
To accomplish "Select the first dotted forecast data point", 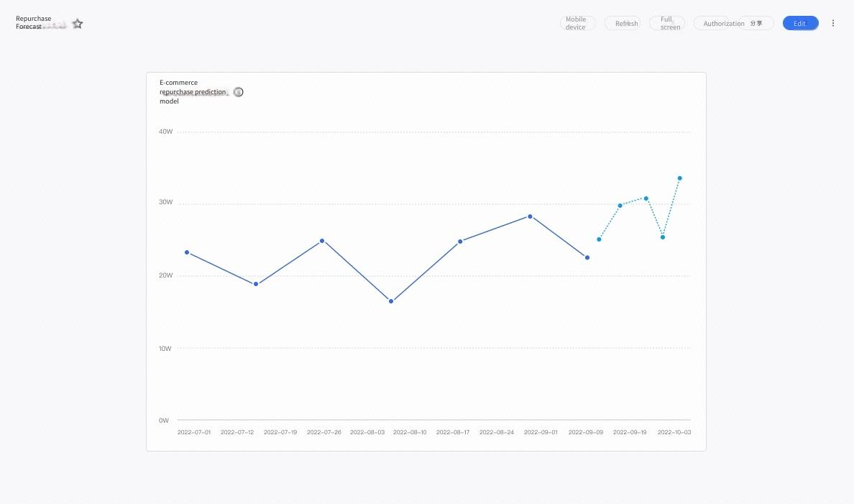I will pos(599,239).
